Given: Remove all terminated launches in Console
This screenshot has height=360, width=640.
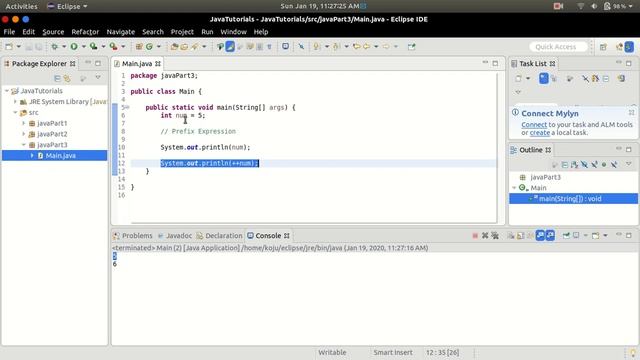Looking at the screenshot, I should click(495, 236).
